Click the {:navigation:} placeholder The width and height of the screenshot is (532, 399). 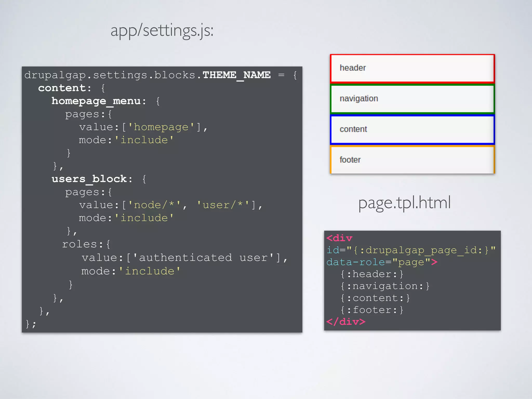pos(385,286)
